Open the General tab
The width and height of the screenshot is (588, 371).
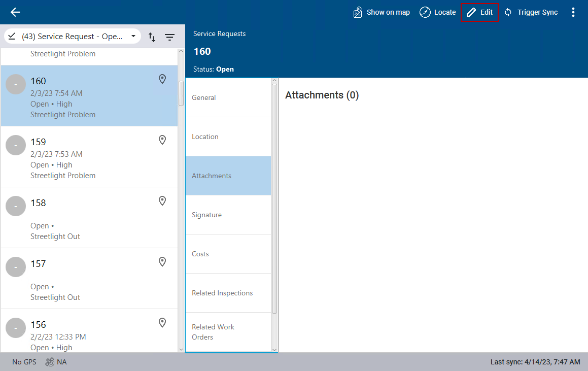pos(228,97)
